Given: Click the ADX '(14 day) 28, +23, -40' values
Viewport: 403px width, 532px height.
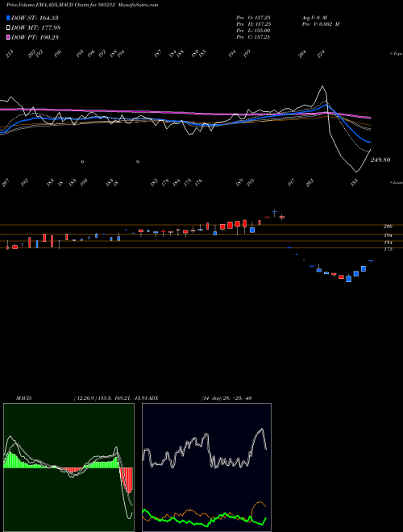Looking at the screenshot, I should click(x=226, y=398).
